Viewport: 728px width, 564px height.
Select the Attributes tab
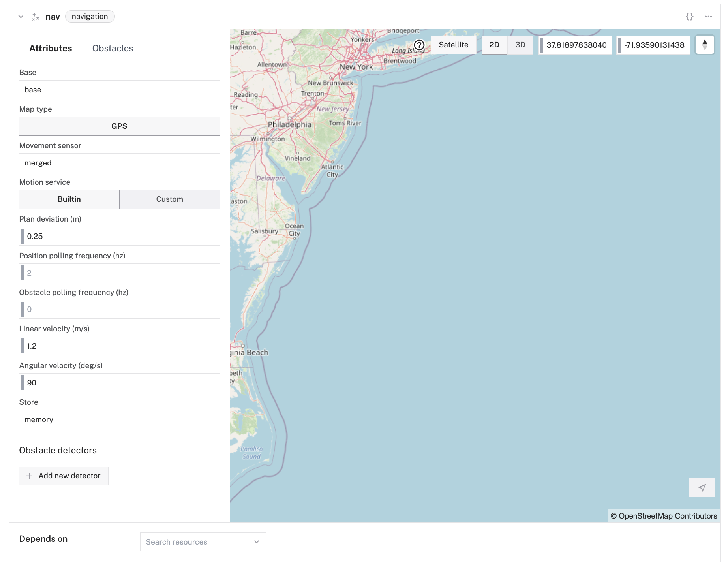click(x=51, y=48)
